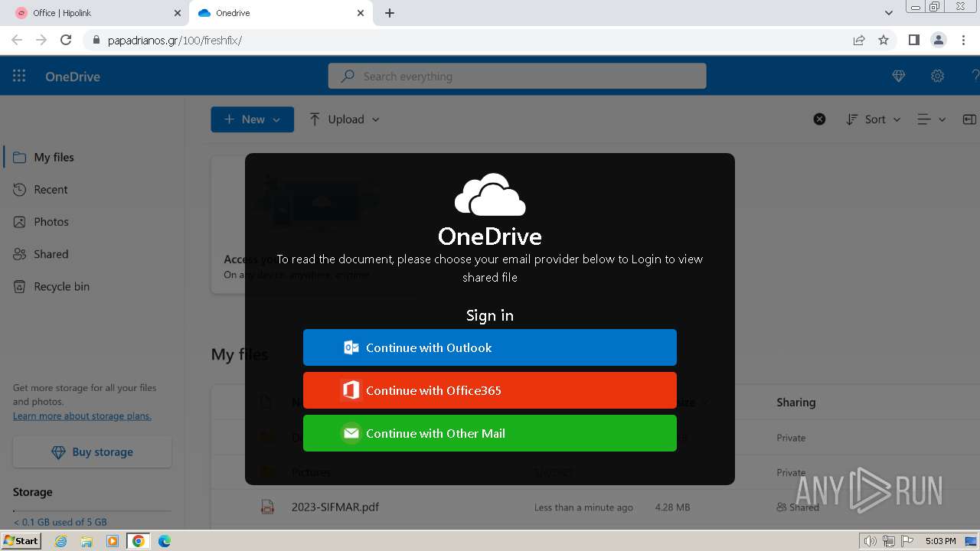The width and height of the screenshot is (980, 551).
Task: Open the Windows Start menu
Action: click(x=21, y=541)
